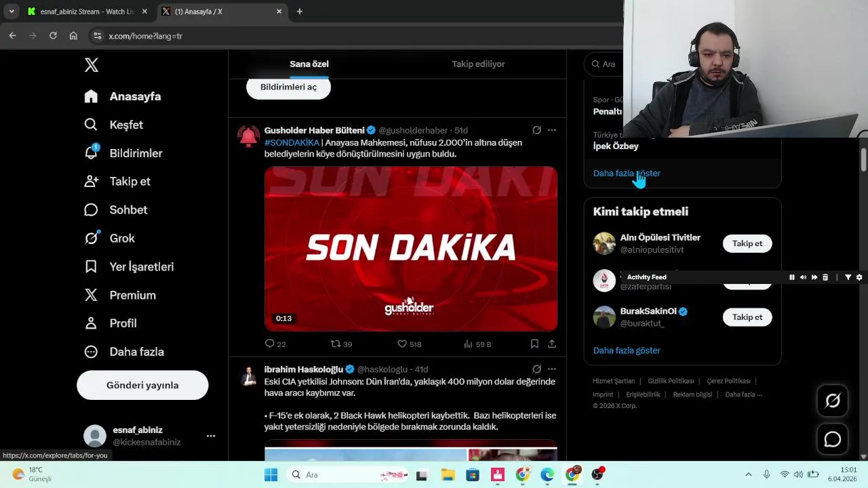
Task: Open the İpek Özbey trending topic
Action: coord(616,146)
